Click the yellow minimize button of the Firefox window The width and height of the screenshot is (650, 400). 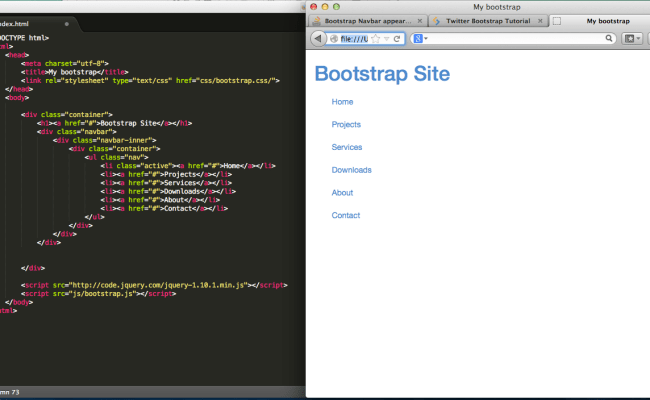coord(325,7)
